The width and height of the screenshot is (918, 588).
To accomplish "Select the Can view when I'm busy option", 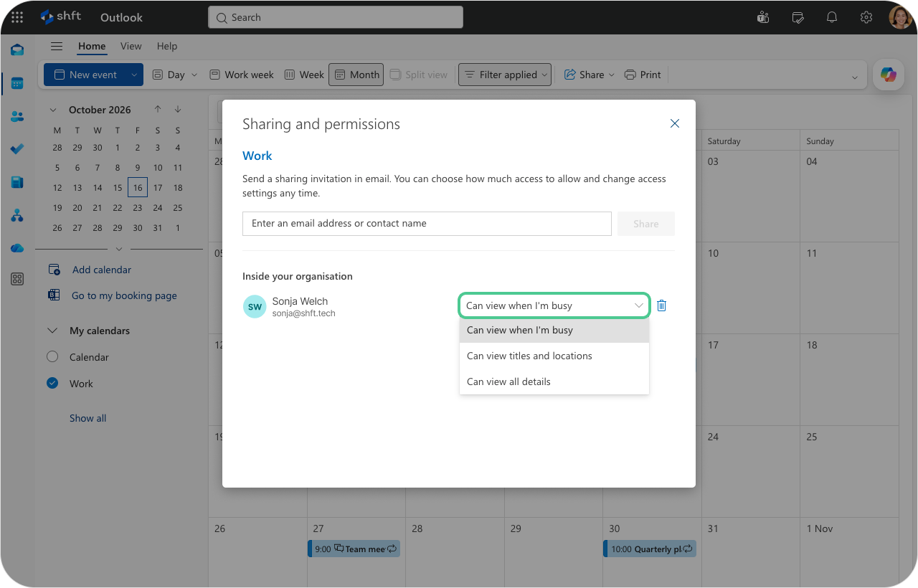I will [554, 330].
